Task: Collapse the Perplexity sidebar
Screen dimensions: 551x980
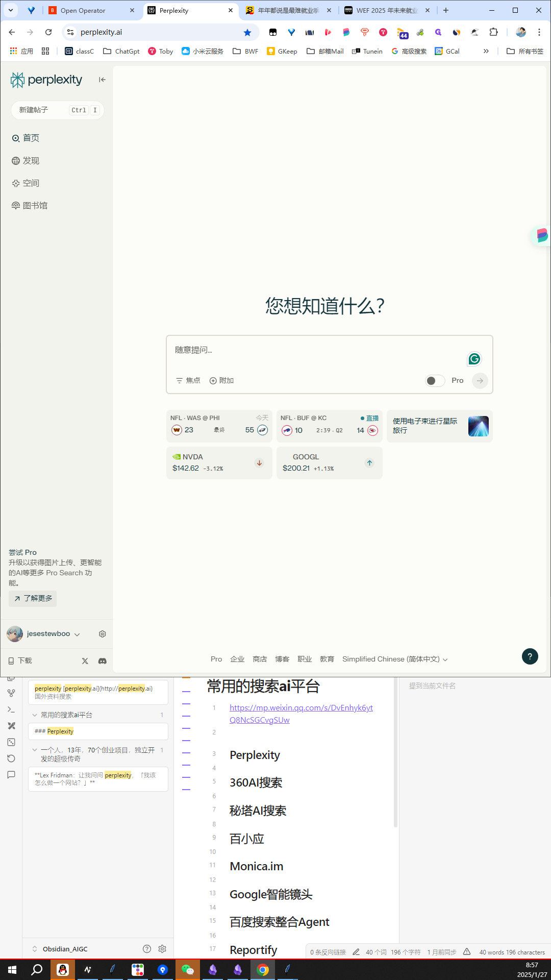Action: point(102,80)
